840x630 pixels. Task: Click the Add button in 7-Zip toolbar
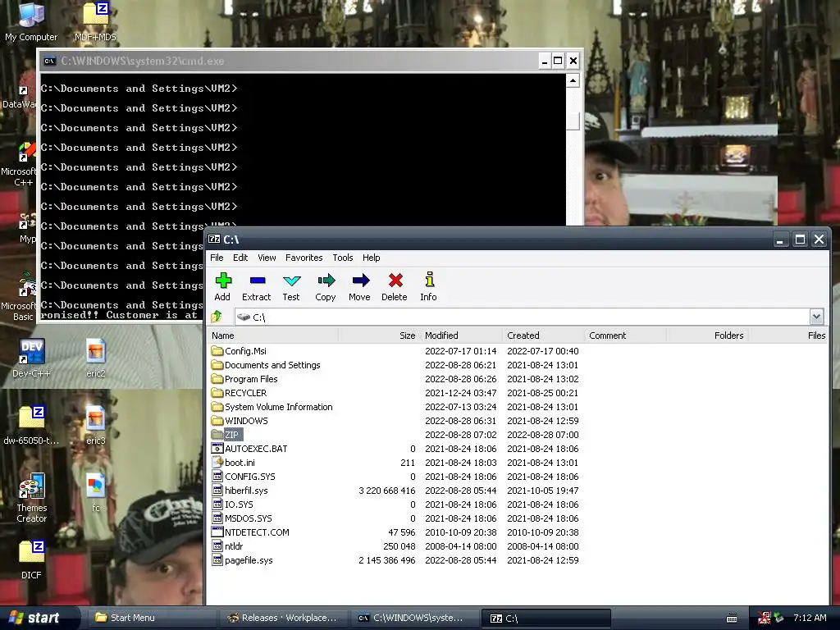pos(222,286)
